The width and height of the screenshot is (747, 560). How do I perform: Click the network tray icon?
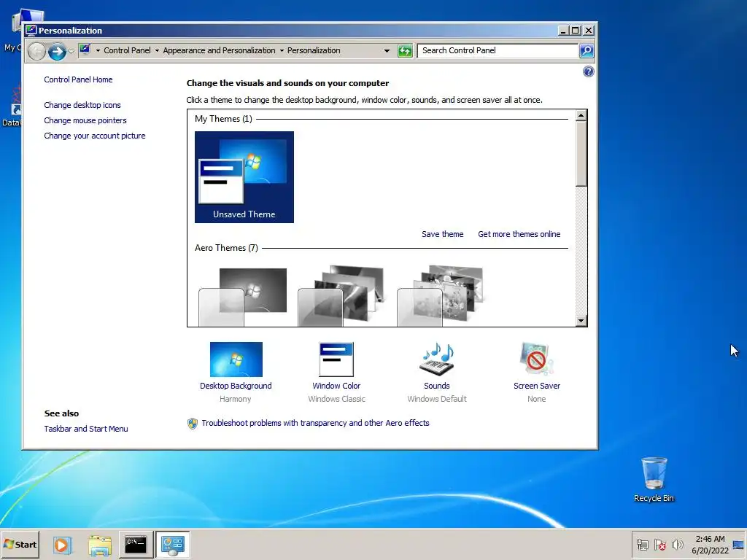point(643,545)
